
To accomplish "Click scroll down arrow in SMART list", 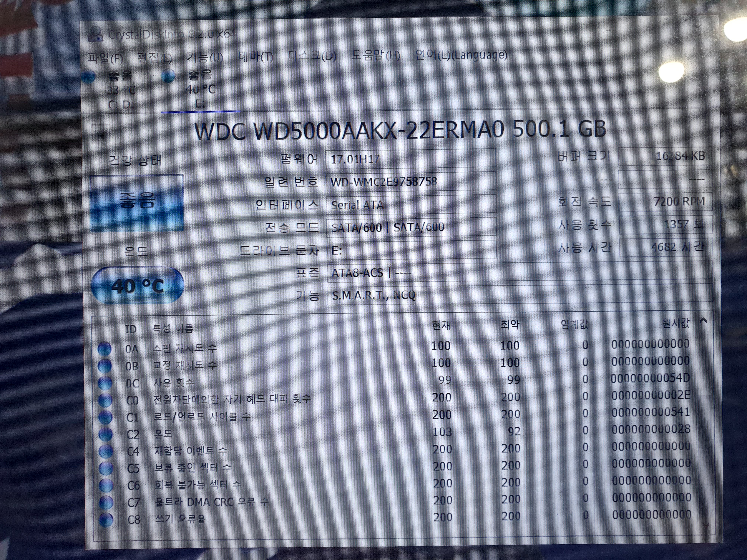I will (x=705, y=526).
